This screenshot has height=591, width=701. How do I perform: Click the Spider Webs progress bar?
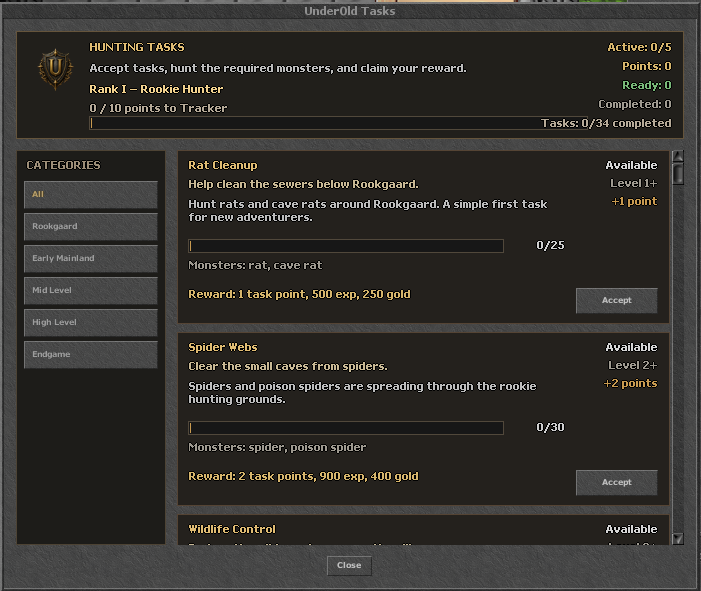coord(346,428)
